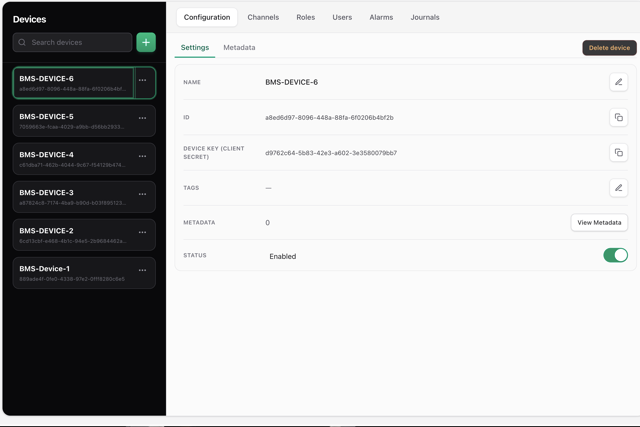Click the green add device plus button
Image resolution: width=640 pixels, height=427 pixels.
[x=146, y=42]
